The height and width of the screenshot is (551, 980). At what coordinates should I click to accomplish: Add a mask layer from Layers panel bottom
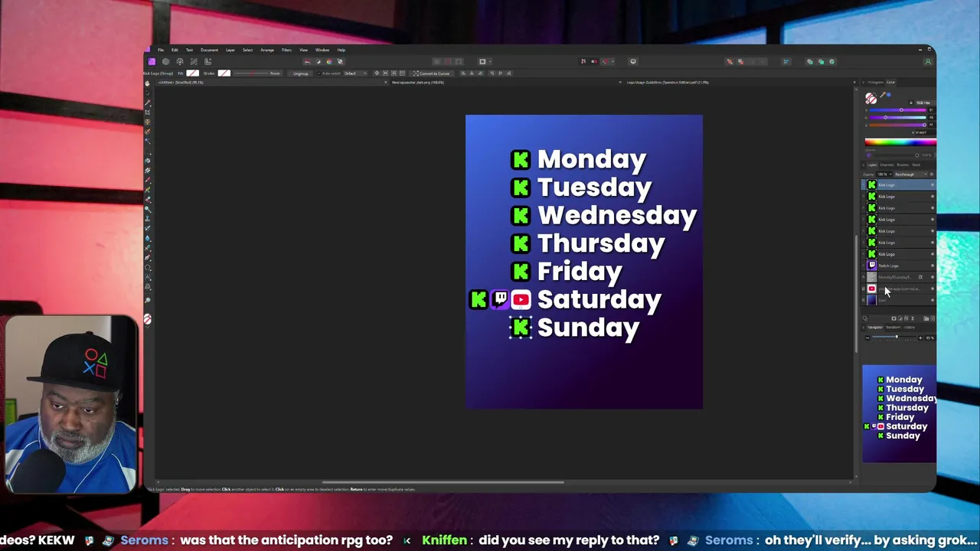893,318
